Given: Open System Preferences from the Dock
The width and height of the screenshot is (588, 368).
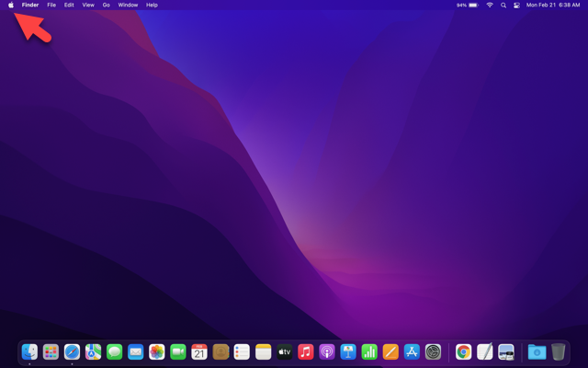Looking at the screenshot, I should tap(433, 351).
